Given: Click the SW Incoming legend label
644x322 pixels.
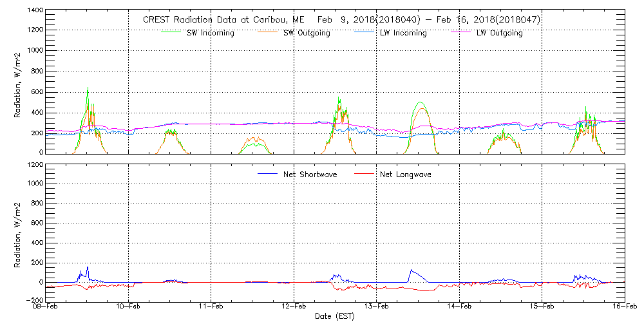Looking at the screenshot, I should pyautogui.click(x=207, y=33).
